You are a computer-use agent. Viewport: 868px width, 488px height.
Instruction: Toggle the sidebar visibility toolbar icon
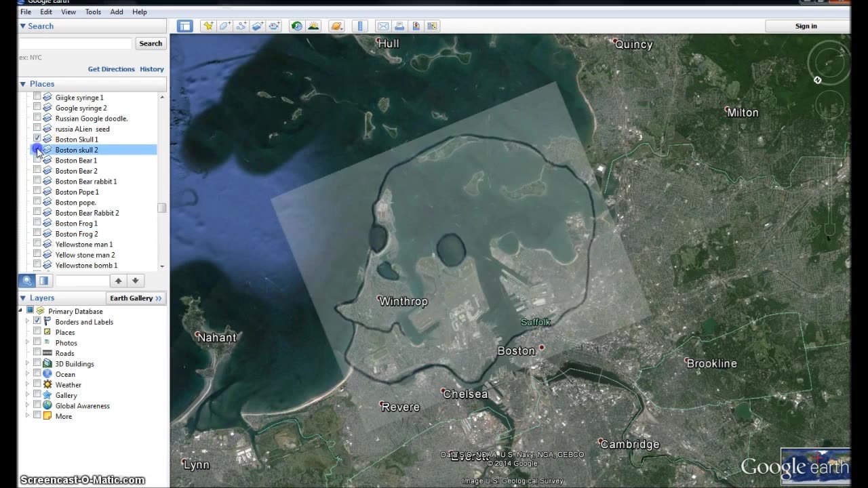coord(185,26)
